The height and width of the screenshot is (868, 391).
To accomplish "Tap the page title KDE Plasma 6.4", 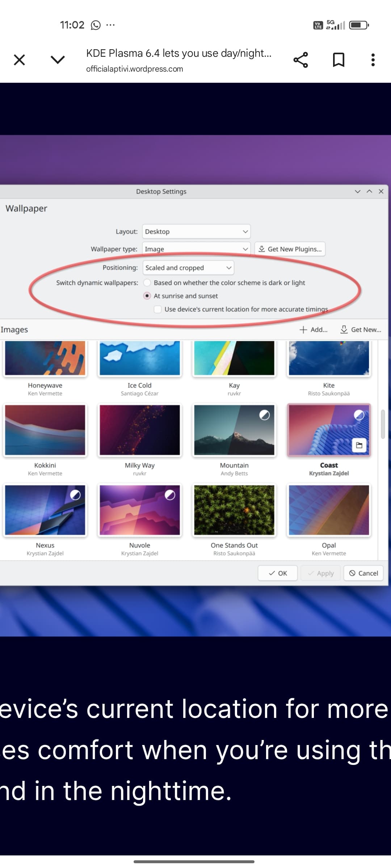I will point(179,53).
